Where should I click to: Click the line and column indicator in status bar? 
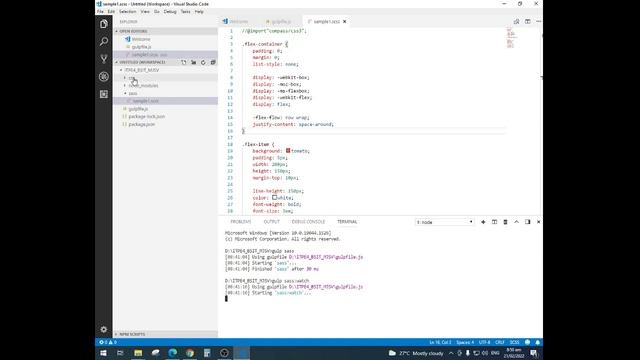tap(440, 342)
